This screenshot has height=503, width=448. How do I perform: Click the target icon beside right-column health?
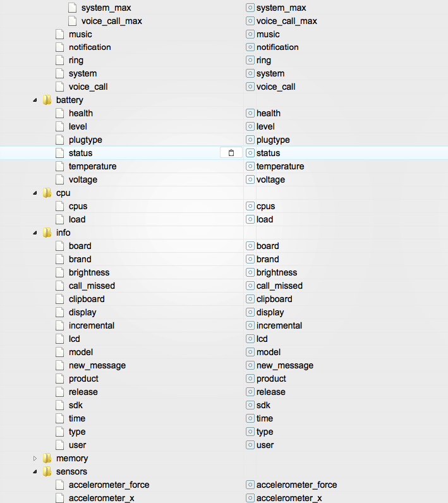point(250,113)
